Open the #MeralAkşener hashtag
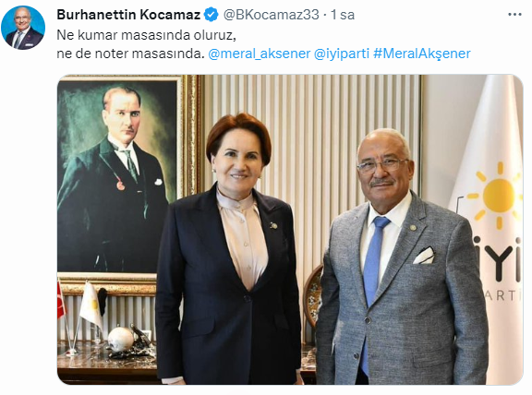The image size is (532, 395). tap(422, 54)
